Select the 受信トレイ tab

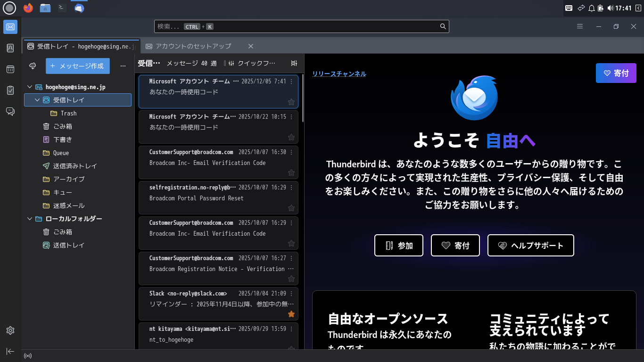(81, 46)
